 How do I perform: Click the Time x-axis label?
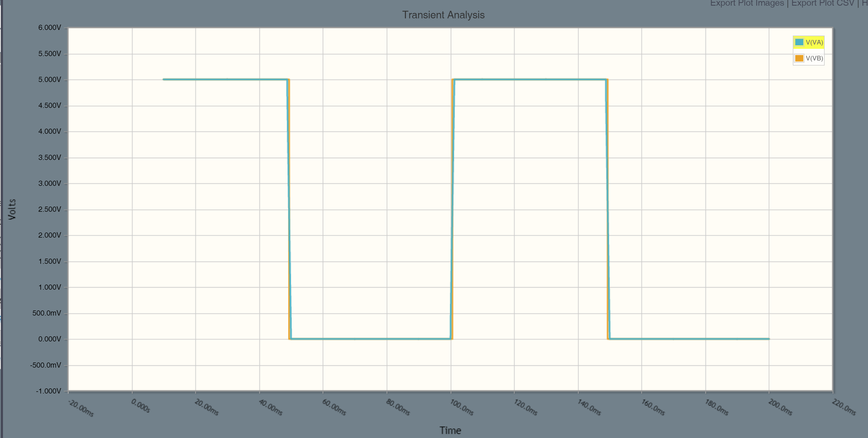450,430
